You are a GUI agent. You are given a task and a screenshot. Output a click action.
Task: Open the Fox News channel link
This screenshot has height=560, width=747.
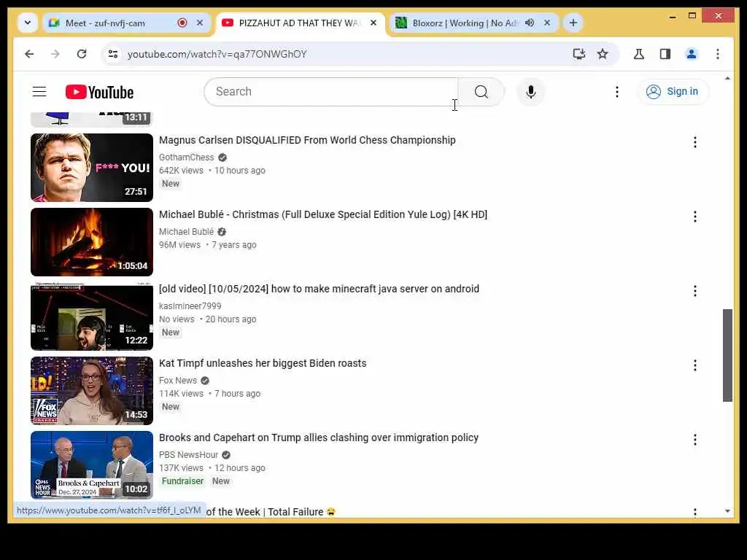point(178,380)
